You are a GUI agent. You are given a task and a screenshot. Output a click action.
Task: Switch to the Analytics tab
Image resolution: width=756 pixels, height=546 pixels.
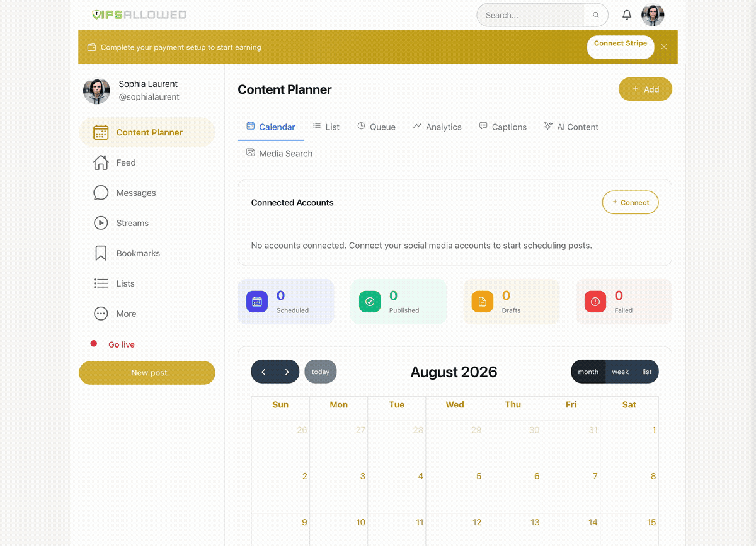pos(437,127)
